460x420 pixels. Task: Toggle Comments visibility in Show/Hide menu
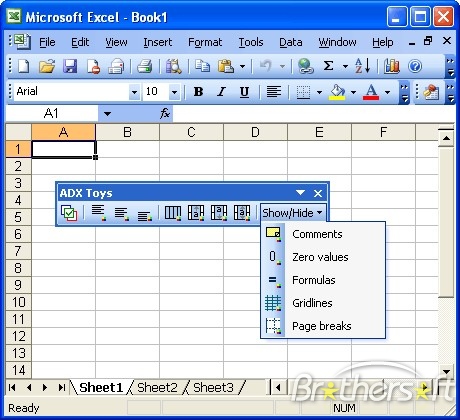(323, 234)
